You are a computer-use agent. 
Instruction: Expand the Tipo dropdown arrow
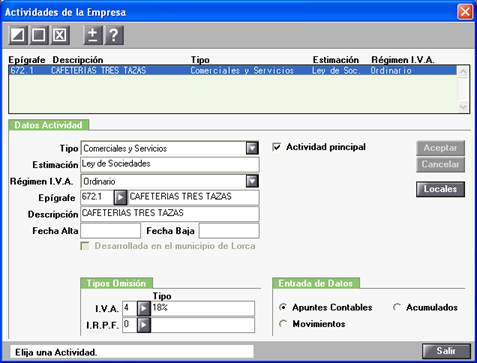click(252, 148)
